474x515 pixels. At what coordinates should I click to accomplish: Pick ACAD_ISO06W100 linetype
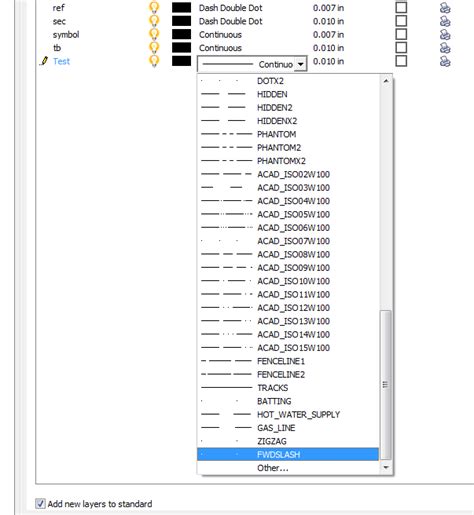pyautogui.click(x=288, y=228)
